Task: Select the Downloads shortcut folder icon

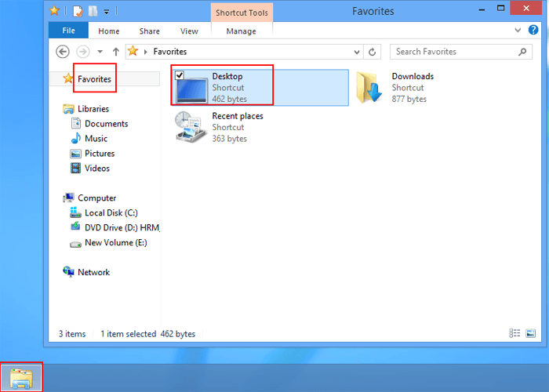Action: [369, 87]
